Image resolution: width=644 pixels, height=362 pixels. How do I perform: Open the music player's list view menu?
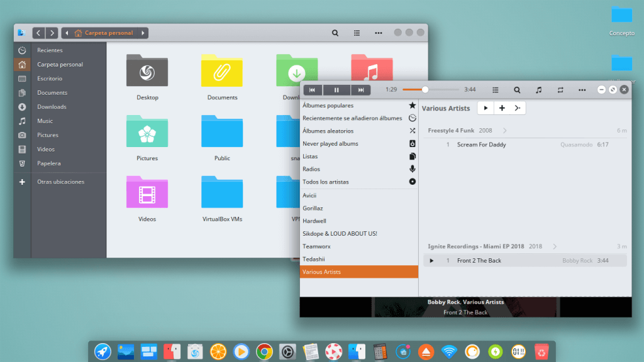click(x=496, y=90)
